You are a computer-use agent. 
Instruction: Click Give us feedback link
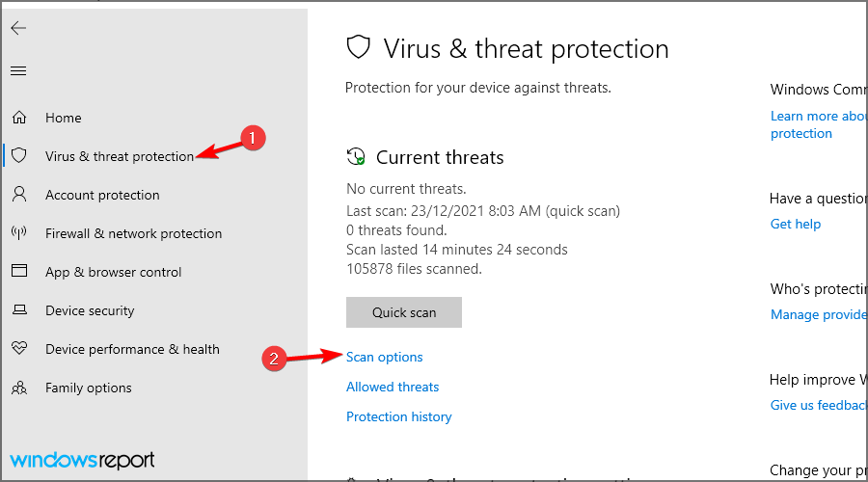pos(819,405)
